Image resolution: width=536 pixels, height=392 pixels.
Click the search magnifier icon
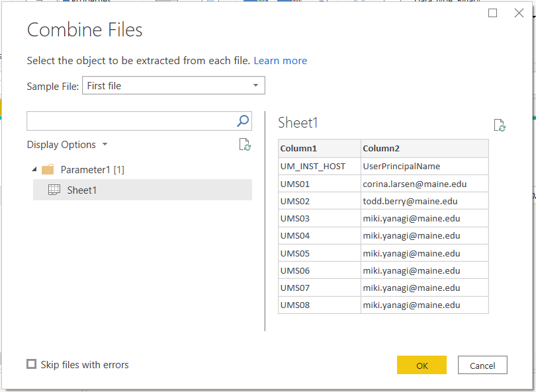[x=243, y=121]
